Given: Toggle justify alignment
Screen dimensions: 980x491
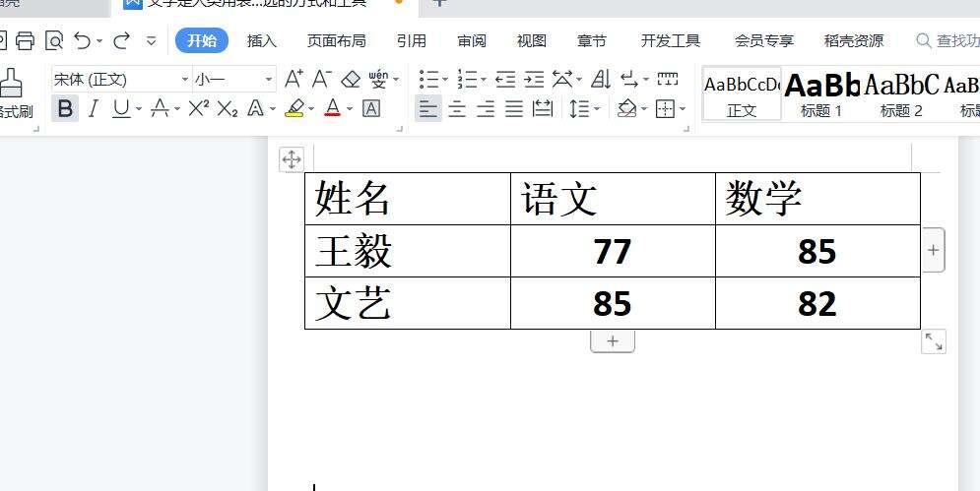Looking at the screenshot, I should click(514, 108).
